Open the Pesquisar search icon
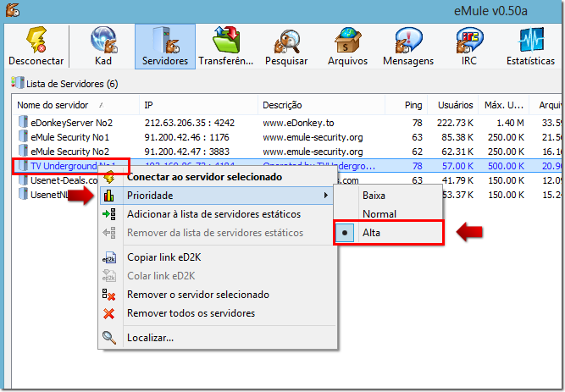This screenshot has height=392, width=565. tap(287, 41)
